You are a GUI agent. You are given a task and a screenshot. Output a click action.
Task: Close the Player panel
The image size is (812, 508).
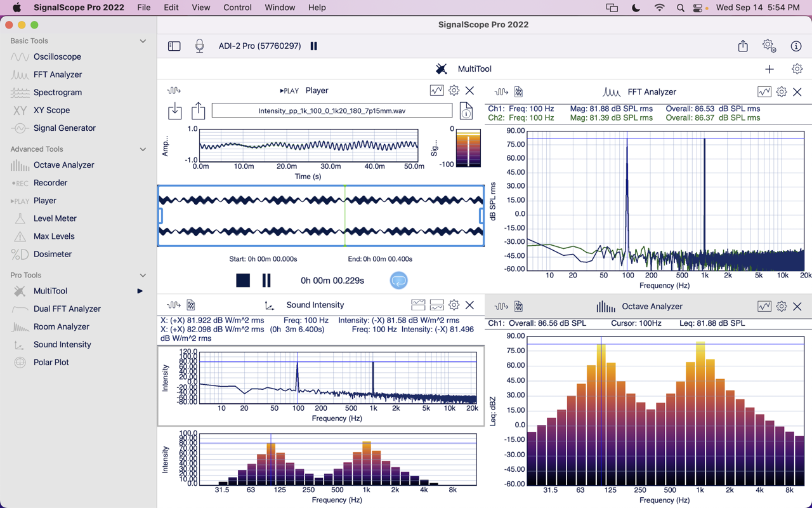click(x=469, y=91)
